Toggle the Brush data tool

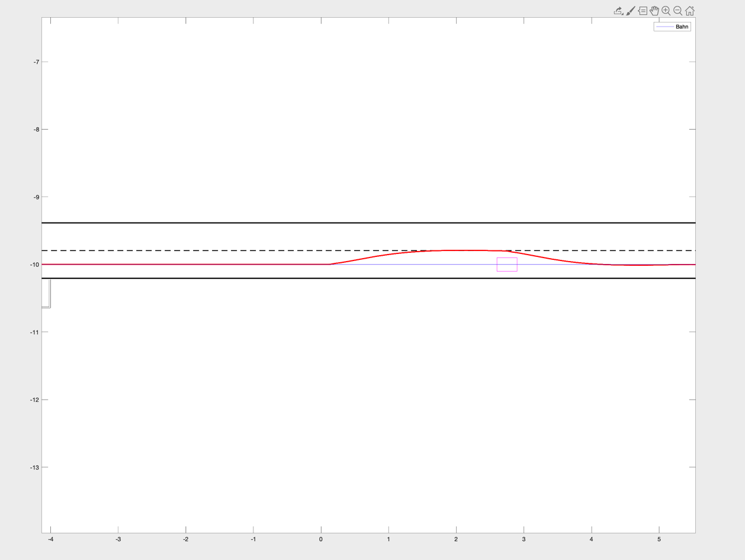(x=631, y=11)
